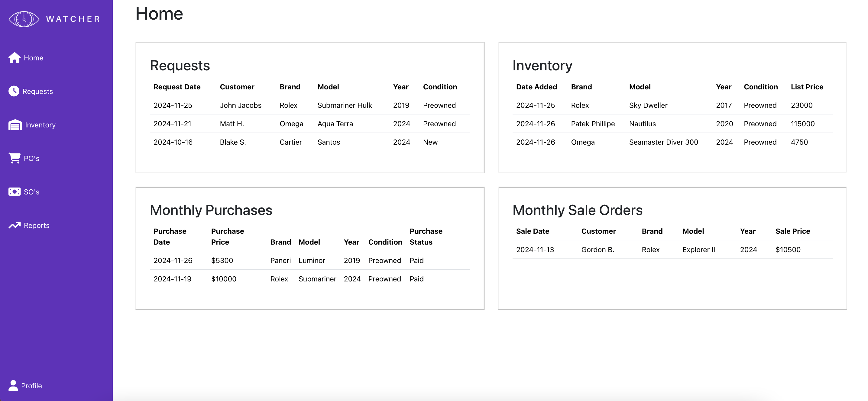Select the Patek Phillipe brand cell
Screen dimensions: 868x401
click(x=593, y=124)
